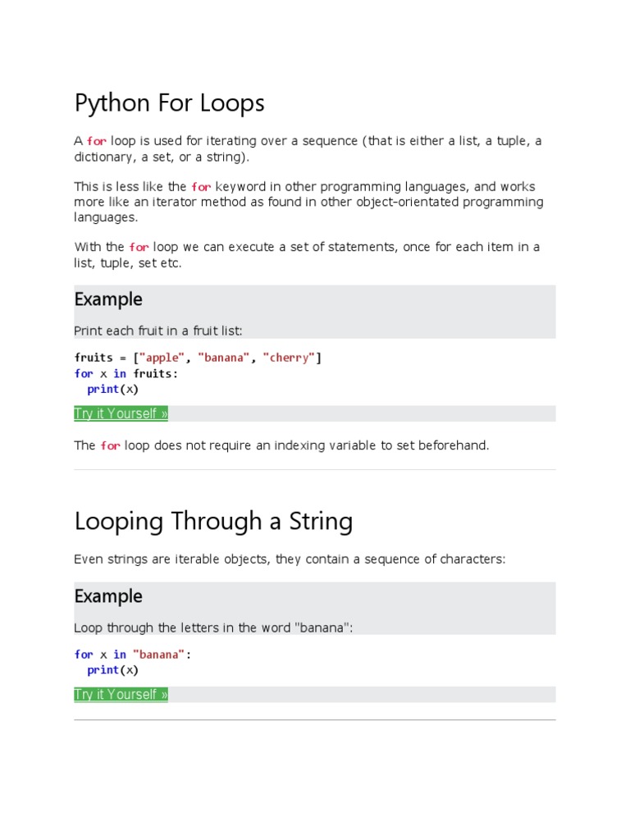Click the "Python For Loops" heading
Viewport: 630px width, 840px height.
[x=169, y=103]
